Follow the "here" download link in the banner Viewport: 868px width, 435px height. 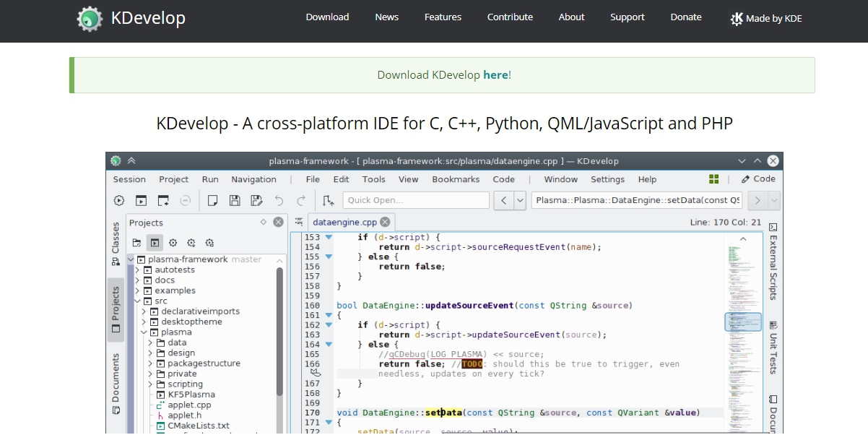(x=495, y=75)
